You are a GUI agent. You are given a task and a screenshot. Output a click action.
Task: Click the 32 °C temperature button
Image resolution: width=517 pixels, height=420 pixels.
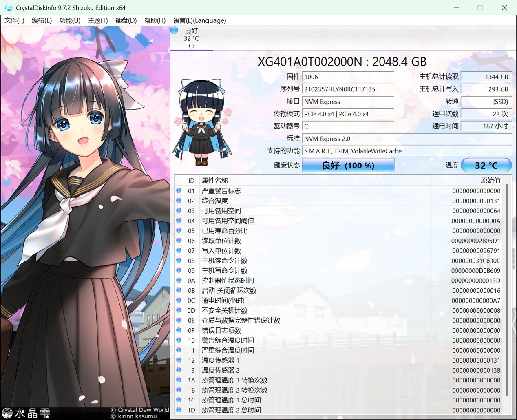(x=486, y=165)
